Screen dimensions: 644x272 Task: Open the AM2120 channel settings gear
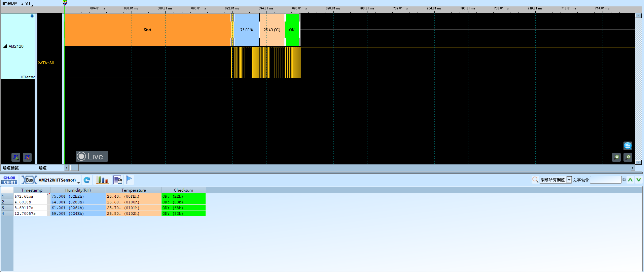(32, 16)
